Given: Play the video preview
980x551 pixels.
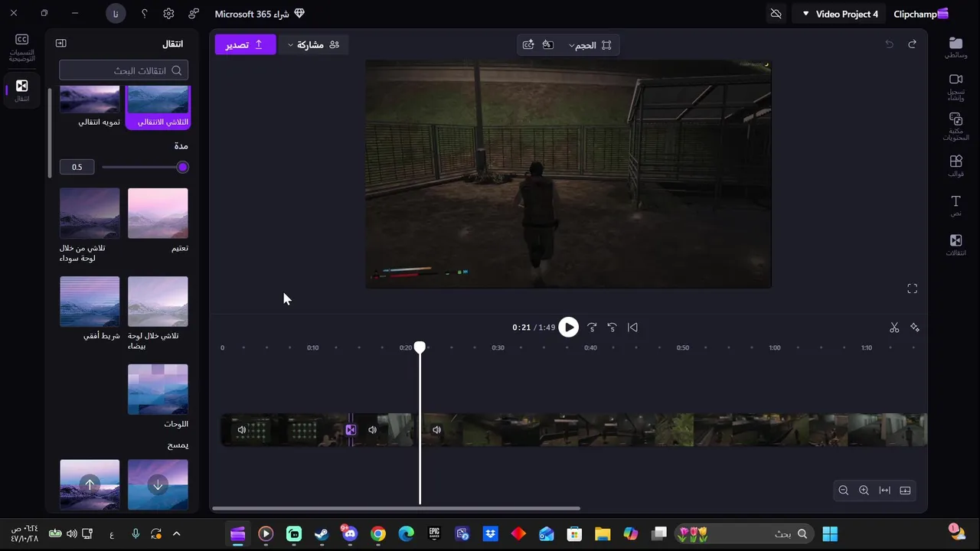Looking at the screenshot, I should click(568, 328).
